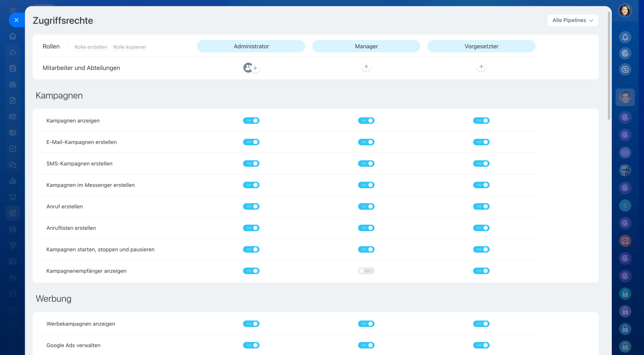Open the C contact avatar in right bar
The width and height of the screenshot is (644, 355).
tap(625, 205)
